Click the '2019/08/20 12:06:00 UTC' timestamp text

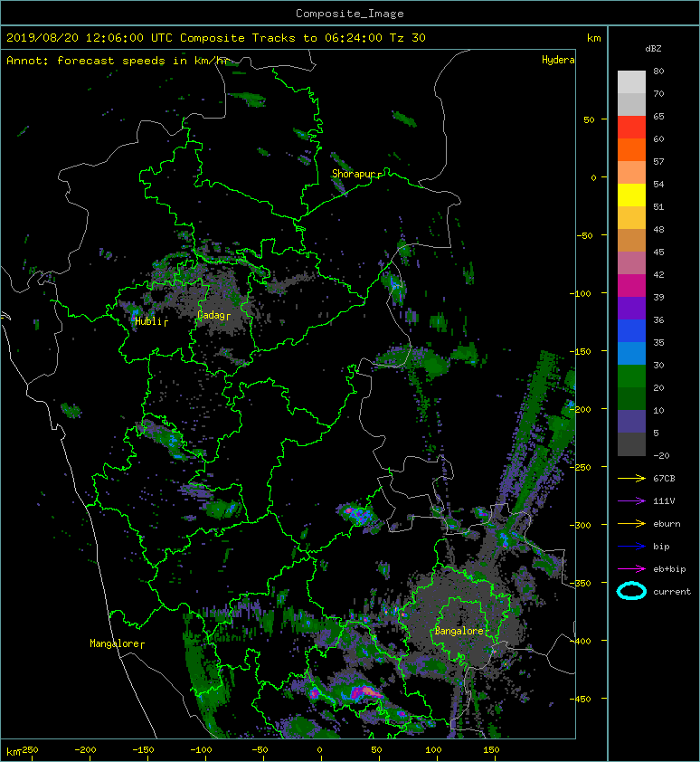pos(90,38)
